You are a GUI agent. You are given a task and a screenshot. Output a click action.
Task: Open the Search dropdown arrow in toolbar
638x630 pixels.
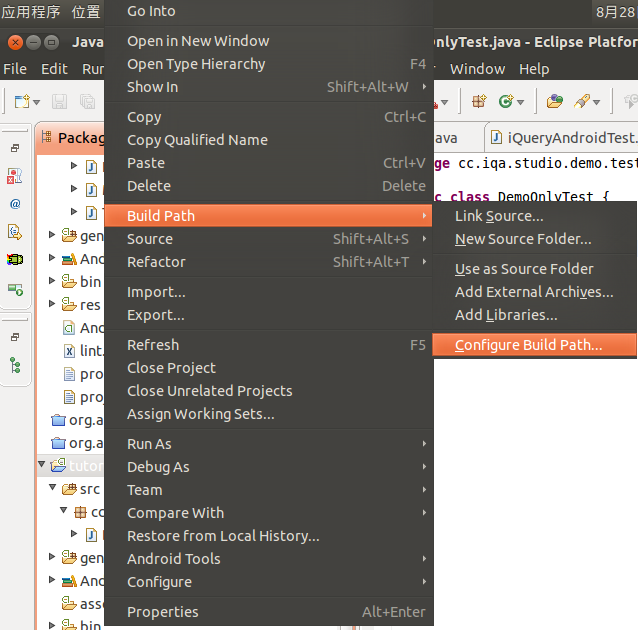coord(596,102)
